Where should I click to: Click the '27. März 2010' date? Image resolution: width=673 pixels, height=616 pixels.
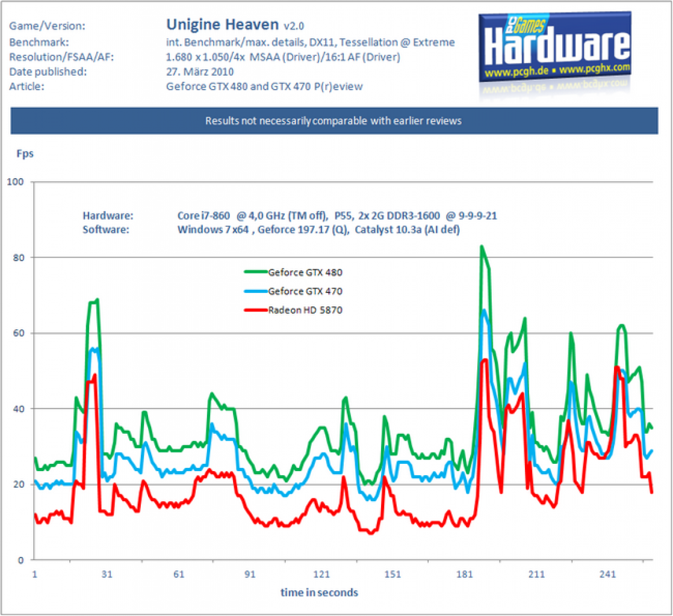click(200, 72)
